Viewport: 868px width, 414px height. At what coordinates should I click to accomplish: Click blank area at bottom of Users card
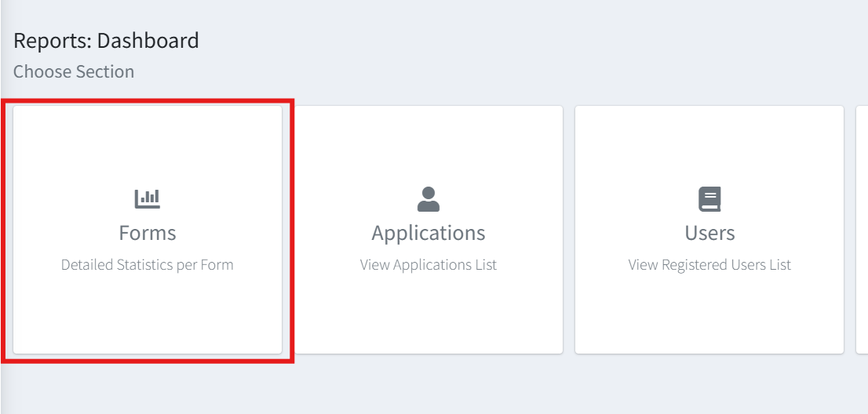point(709,321)
